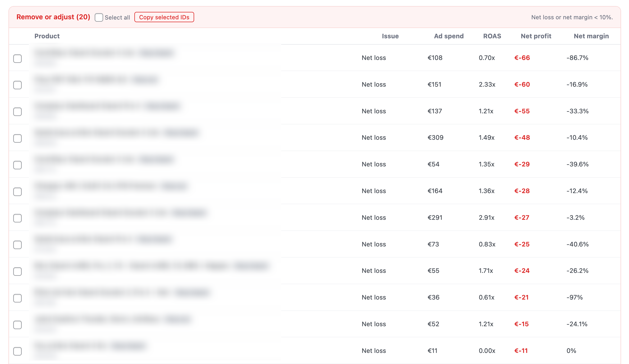Select the checkbox for the €309 ad spend row
This screenshot has width=629, height=364.
click(x=17, y=138)
